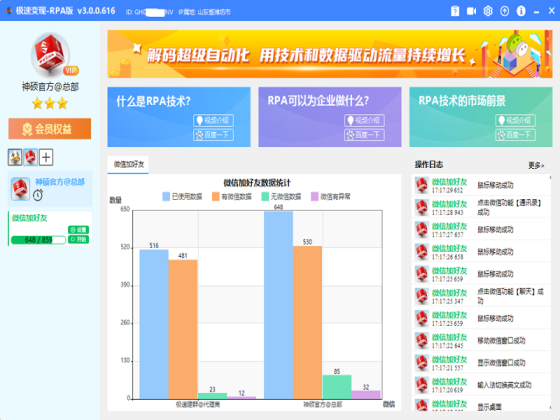Screen dimensions: 560x420
Task: Click the upload arrow update icon
Action: [x=504, y=11]
